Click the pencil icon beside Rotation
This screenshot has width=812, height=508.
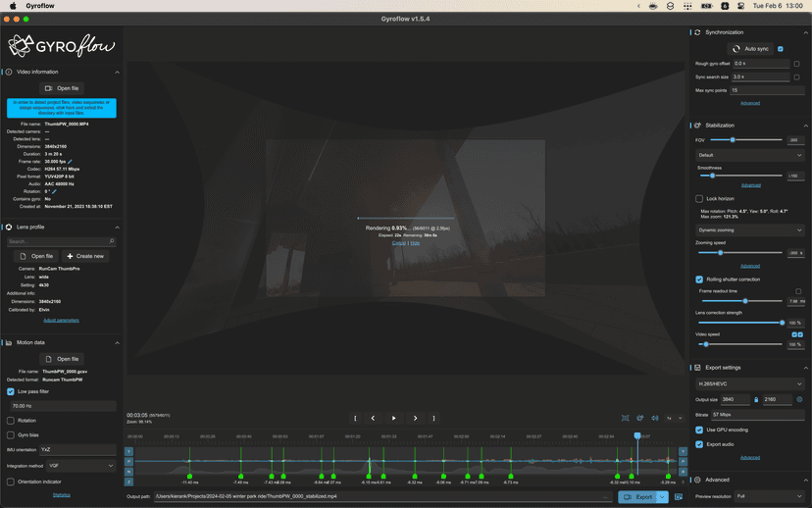coord(54,191)
